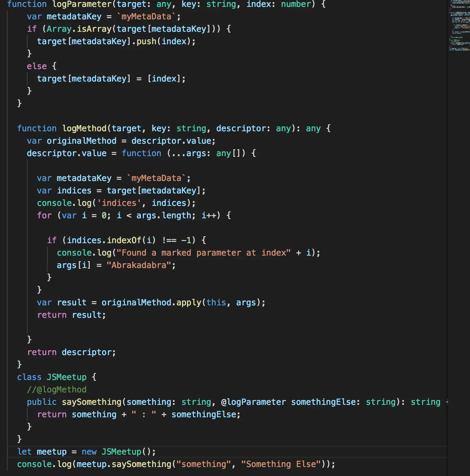This screenshot has width=470, height=476.
Task: Click the '@logParameter' decorator
Action: click(254, 402)
